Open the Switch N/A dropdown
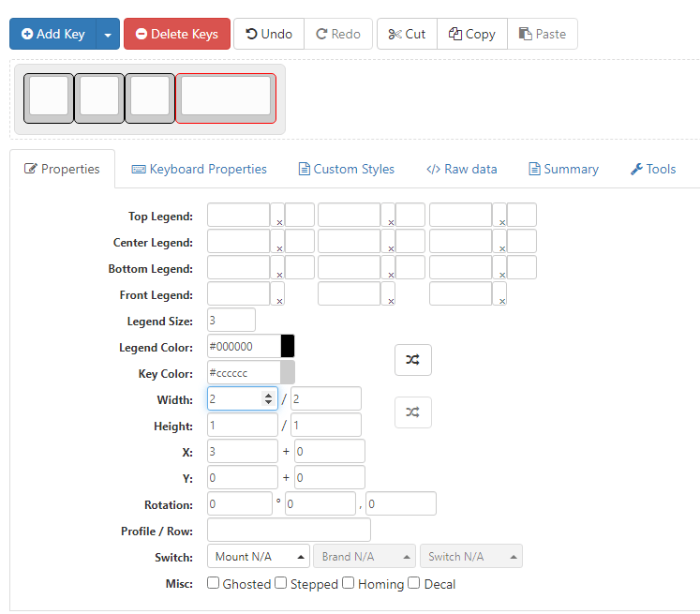The image size is (700, 614). [x=471, y=557]
